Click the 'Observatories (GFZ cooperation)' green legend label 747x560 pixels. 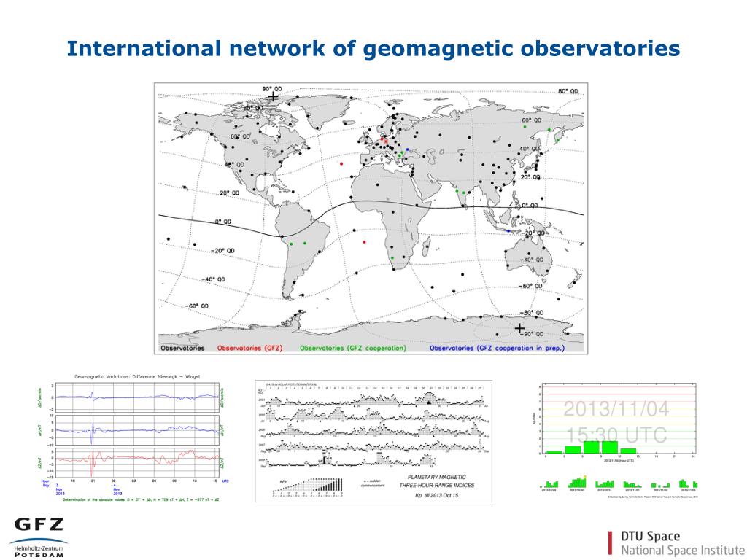[353, 348]
